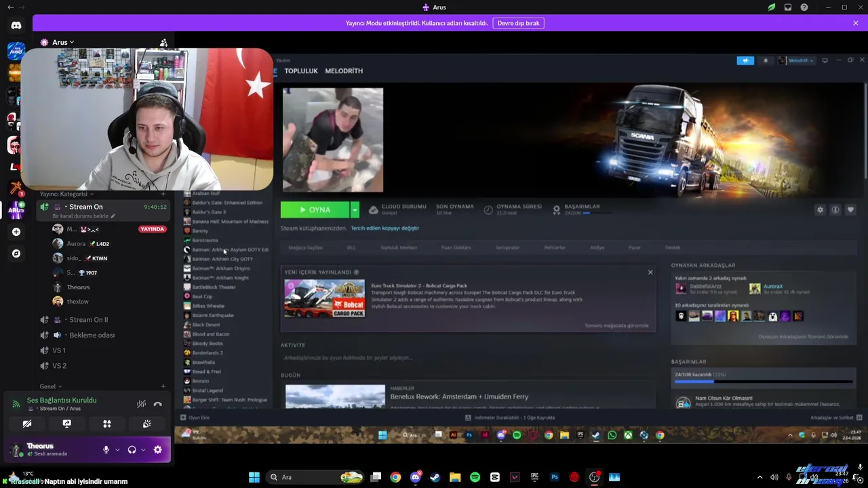Add channel to the Genel category
Screen dimensions: 868x488
[163, 386]
